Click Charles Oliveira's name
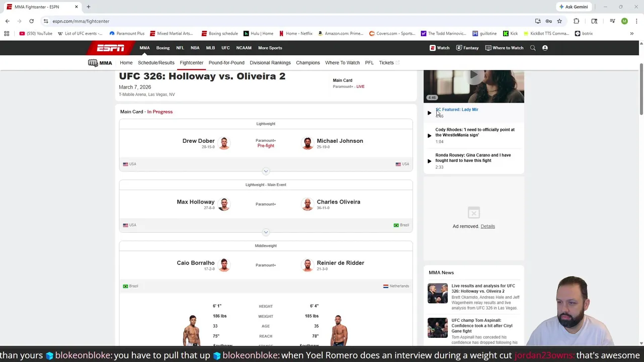The image size is (644, 362). pos(339,202)
